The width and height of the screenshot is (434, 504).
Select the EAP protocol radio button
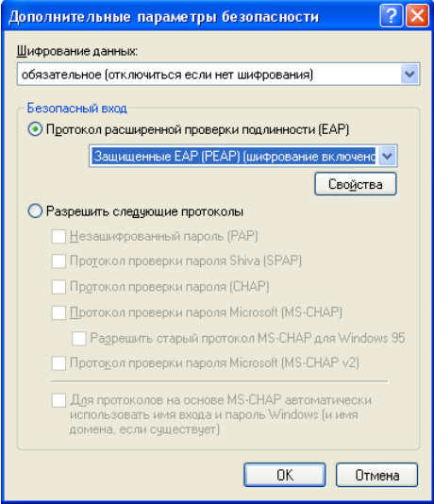(x=35, y=129)
